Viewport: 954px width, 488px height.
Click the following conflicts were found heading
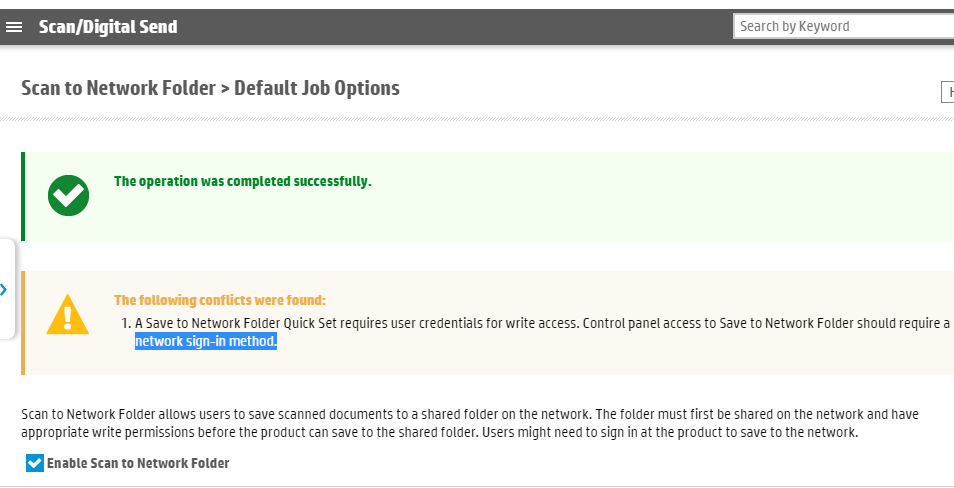point(220,300)
